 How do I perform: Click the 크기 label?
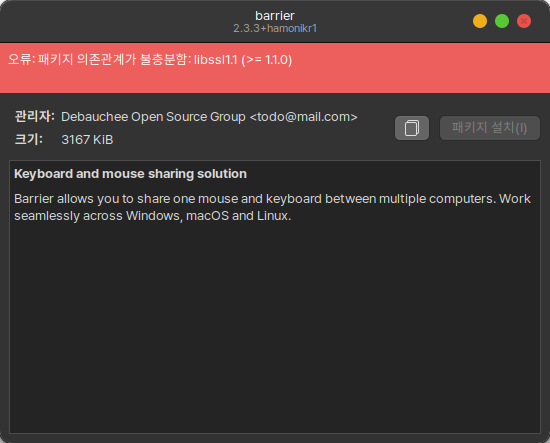28,139
